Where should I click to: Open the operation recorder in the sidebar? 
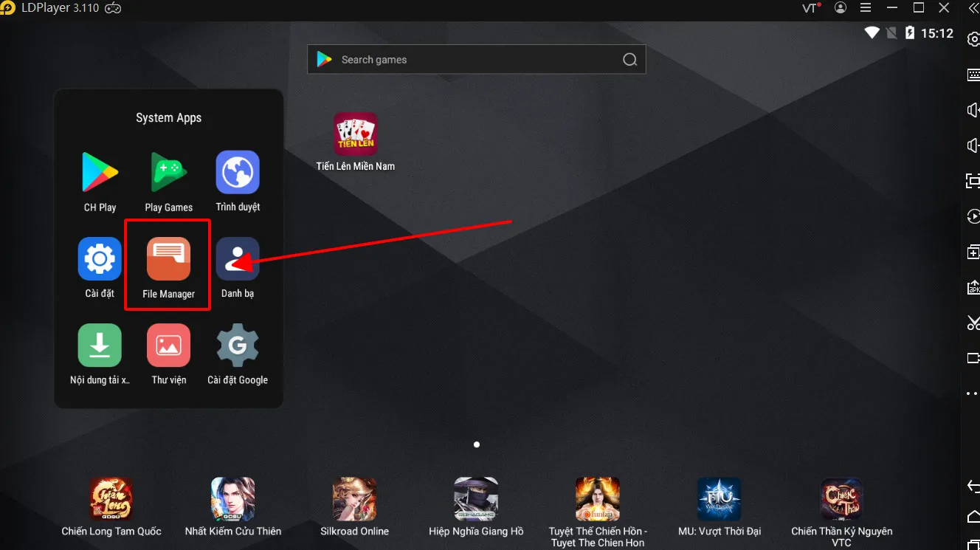point(973,216)
